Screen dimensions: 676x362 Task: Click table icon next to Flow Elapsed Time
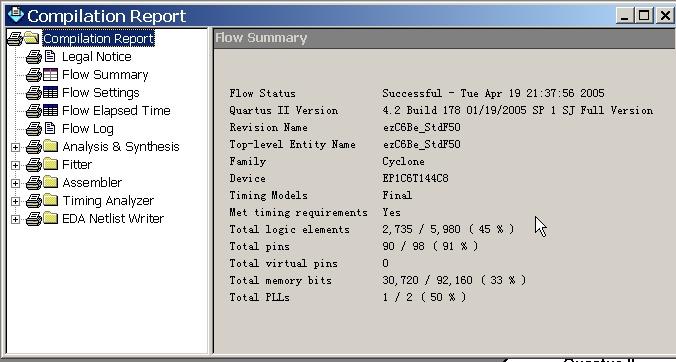[x=50, y=111]
